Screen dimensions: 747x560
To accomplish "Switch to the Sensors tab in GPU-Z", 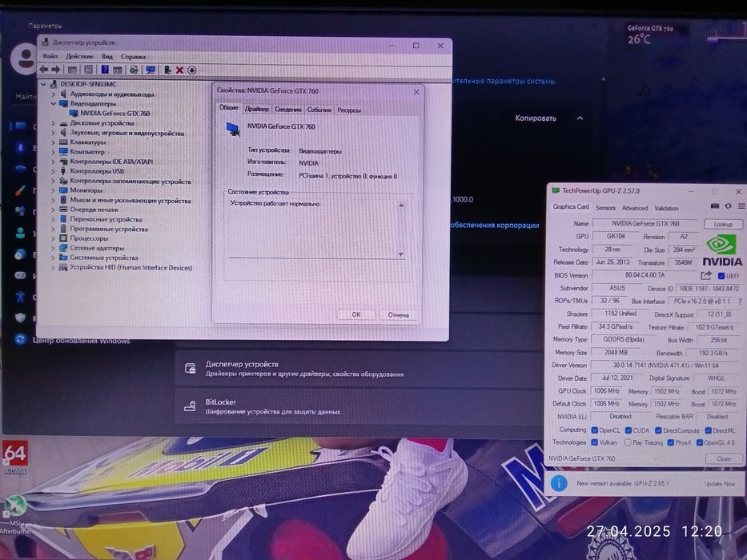I will pos(605,208).
